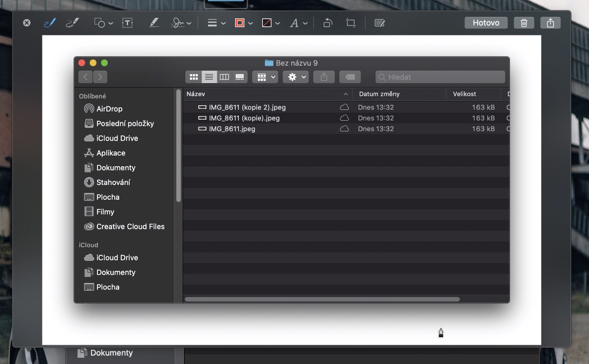Select iCloud Drive under the iCloud section
This screenshot has width=589, height=364.
[x=111, y=258]
